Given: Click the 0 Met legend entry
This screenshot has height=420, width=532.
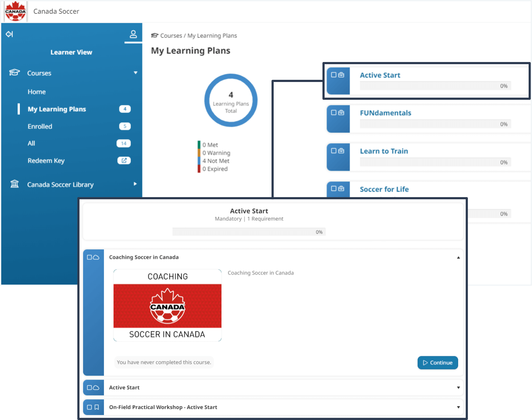Looking at the screenshot, I should click(210, 145).
